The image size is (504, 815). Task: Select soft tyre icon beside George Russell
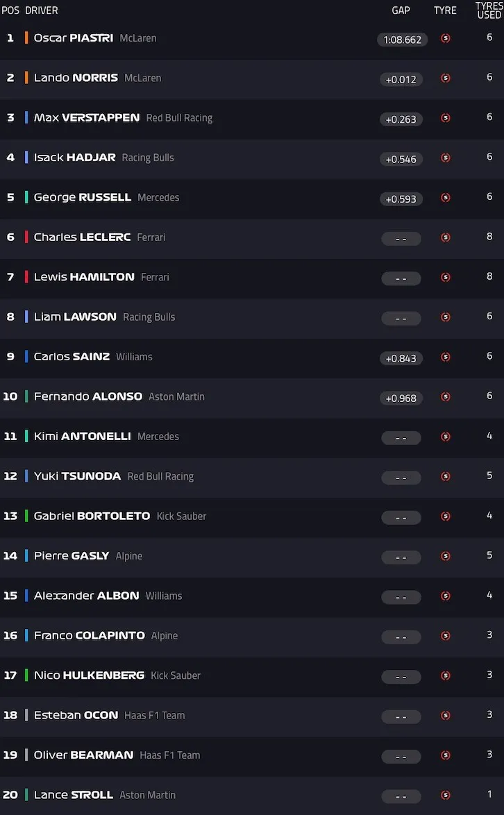(445, 198)
